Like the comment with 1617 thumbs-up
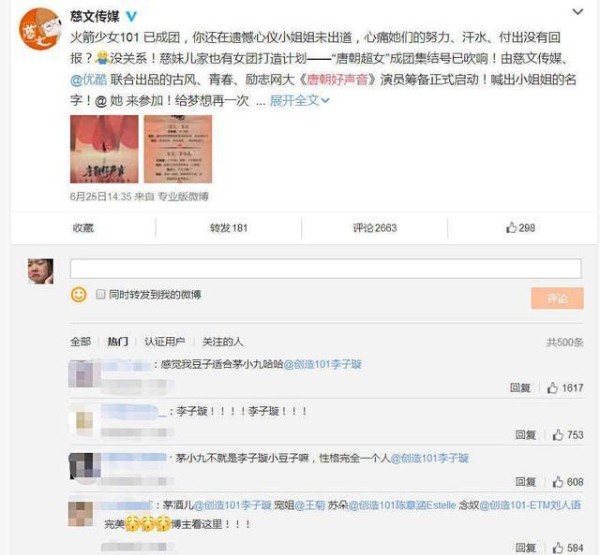 click(x=565, y=388)
